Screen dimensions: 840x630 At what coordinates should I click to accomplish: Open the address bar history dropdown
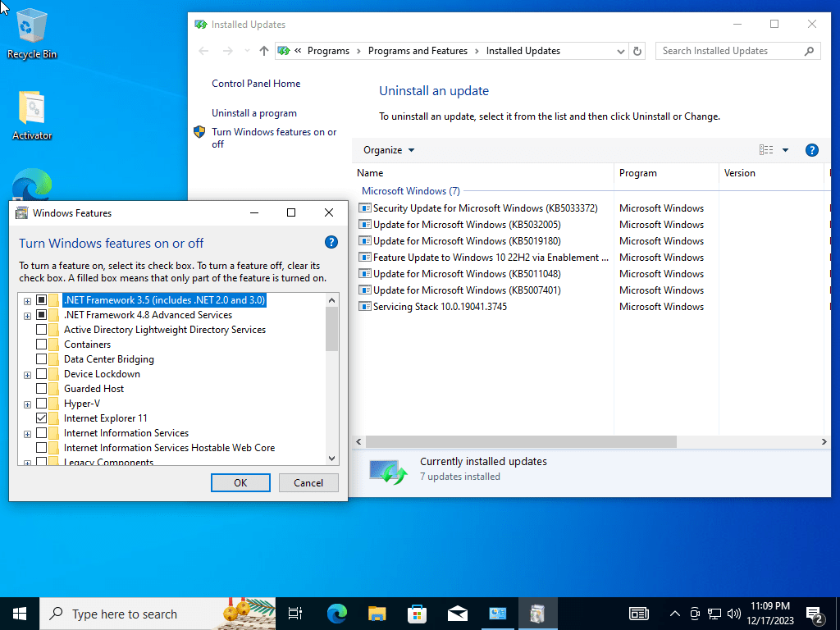click(620, 52)
